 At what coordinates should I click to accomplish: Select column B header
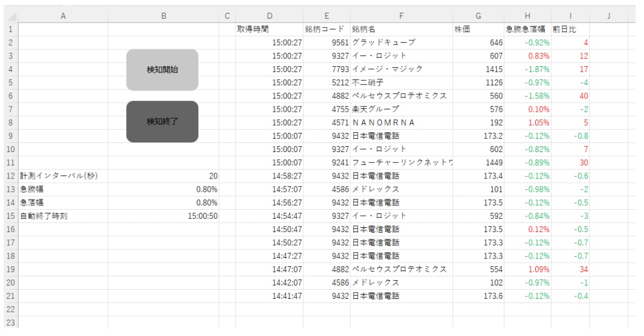click(163, 16)
